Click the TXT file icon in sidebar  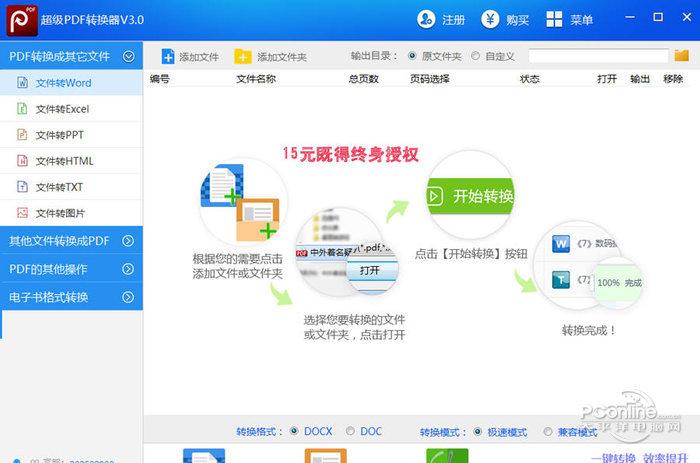click(22, 186)
